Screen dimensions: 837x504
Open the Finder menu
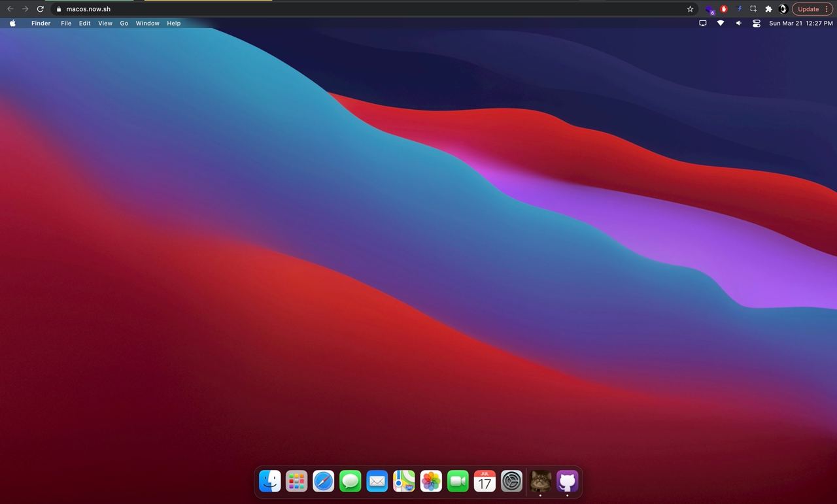(41, 23)
